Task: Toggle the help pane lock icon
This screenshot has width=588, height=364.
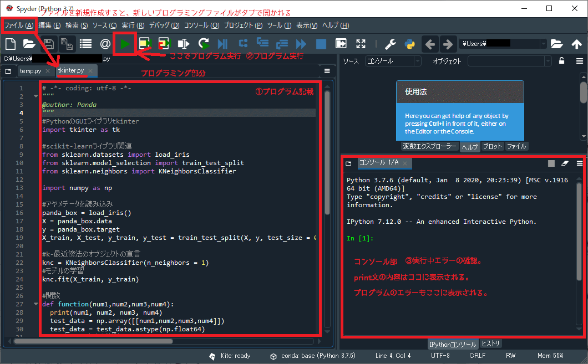Action: [x=561, y=61]
